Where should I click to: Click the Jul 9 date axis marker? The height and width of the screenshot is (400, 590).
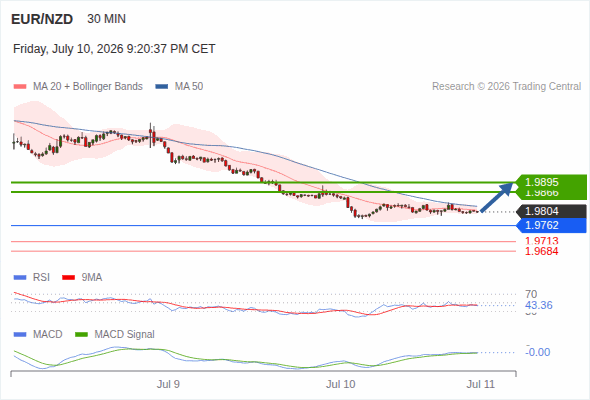(168, 384)
